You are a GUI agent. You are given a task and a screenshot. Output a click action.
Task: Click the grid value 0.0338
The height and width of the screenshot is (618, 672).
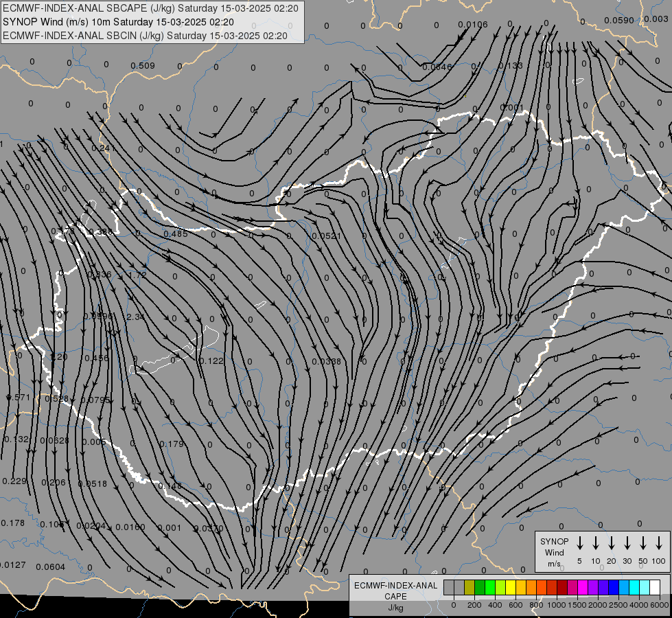(x=327, y=362)
